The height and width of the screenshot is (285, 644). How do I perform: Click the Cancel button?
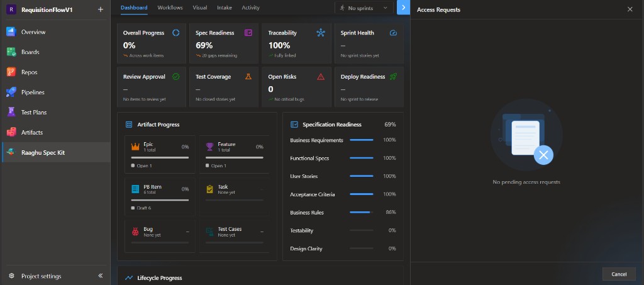(619, 274)
